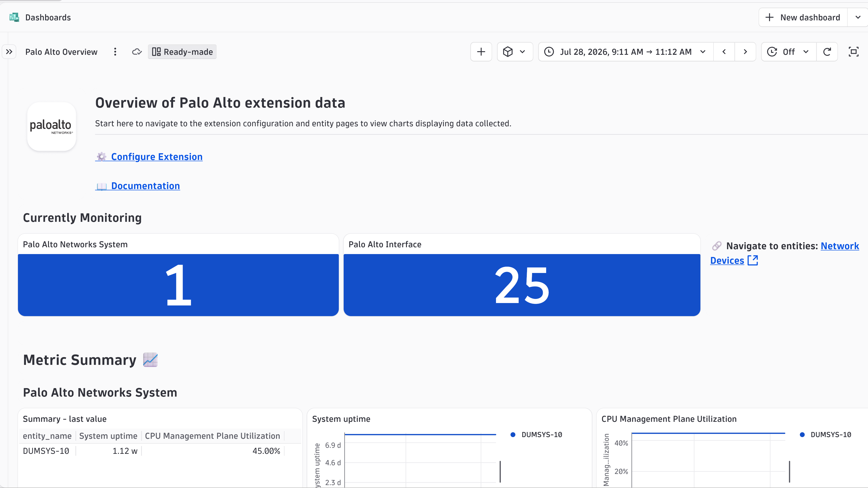Expand the New dashboard options arrow
Viewport: 868px width, 488px height.
[858, 17]
